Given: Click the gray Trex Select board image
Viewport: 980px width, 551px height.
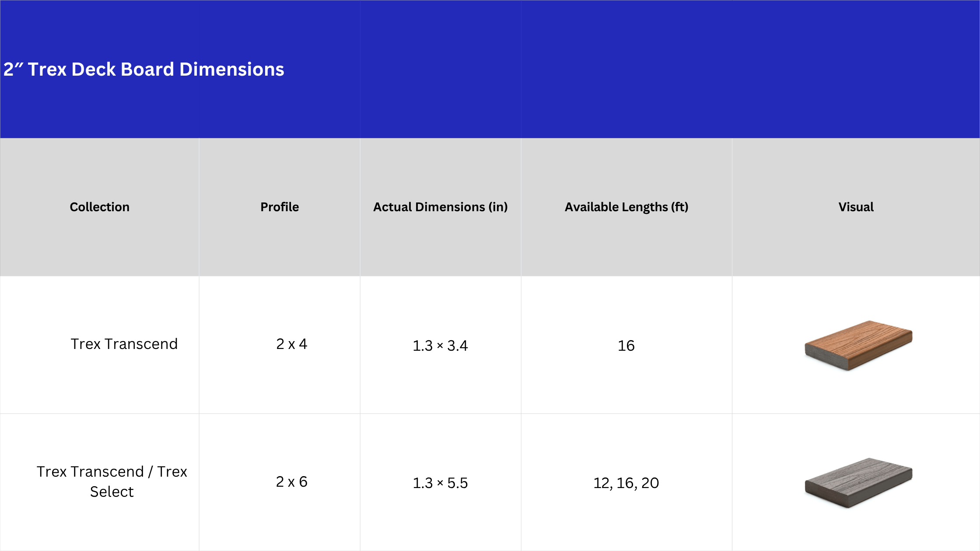Looking at the screenshot, I should point(858,482).
